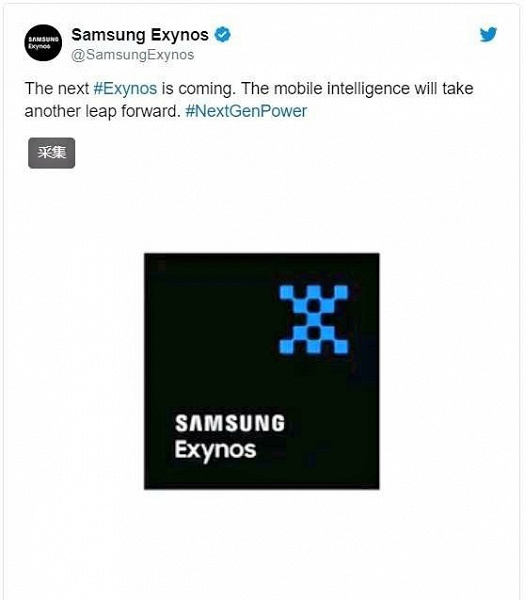
Task: Click the empty black area left of the X logo
Action: point(210,319)
